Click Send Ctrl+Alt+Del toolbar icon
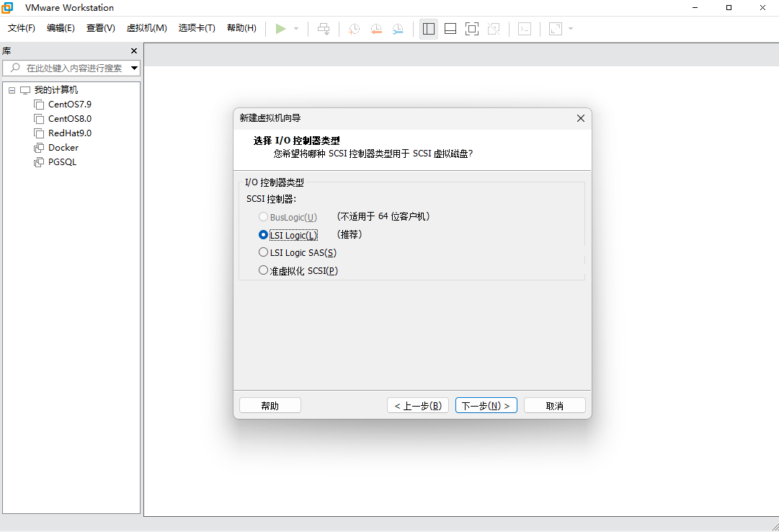Viewport: 779px width, 532px height. tap(324, 29)
